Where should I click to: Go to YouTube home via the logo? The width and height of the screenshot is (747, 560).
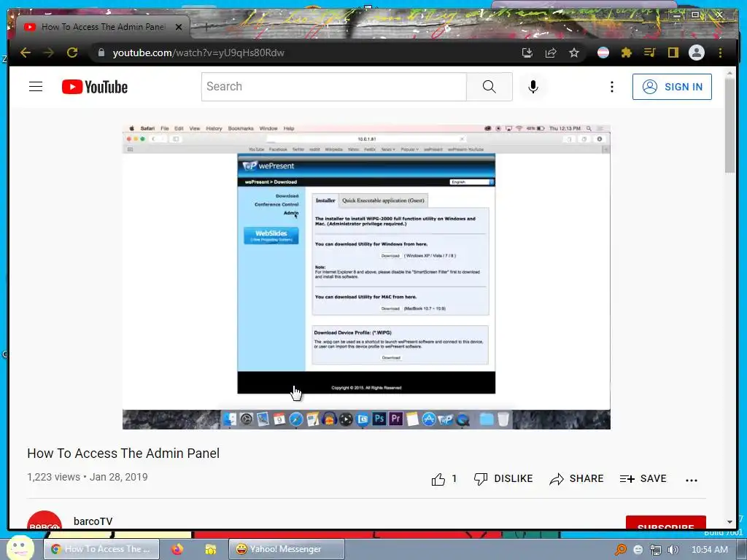point(95,87)
